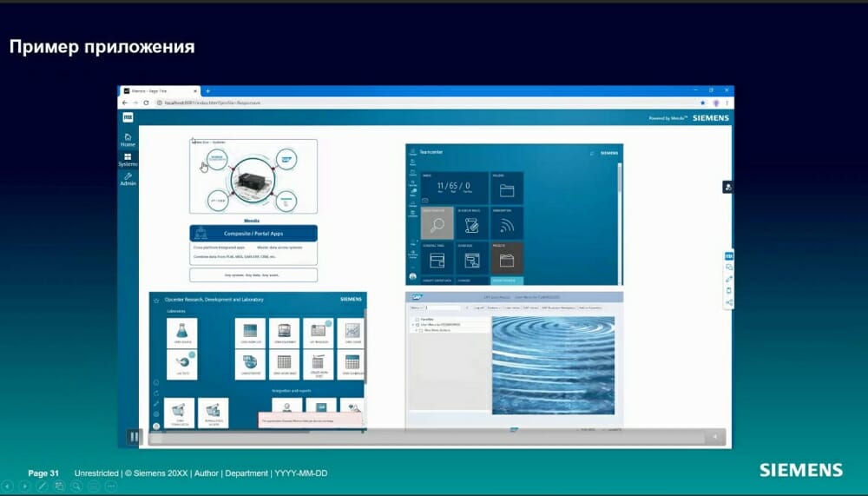This screenshot has height=496, width=868.
Task: Click the 11/65/0 inbox tile in Teamcenter
Action: tap(455, 188)
